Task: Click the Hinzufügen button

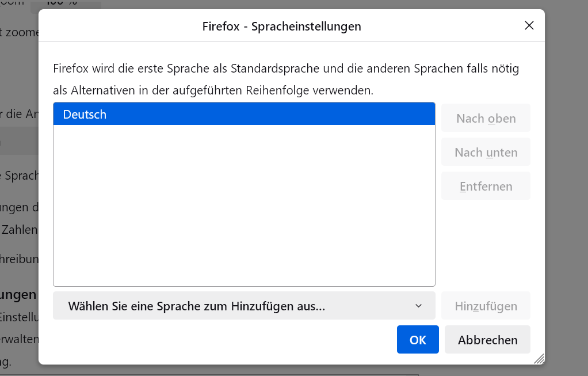Action: tap(486, 306)
